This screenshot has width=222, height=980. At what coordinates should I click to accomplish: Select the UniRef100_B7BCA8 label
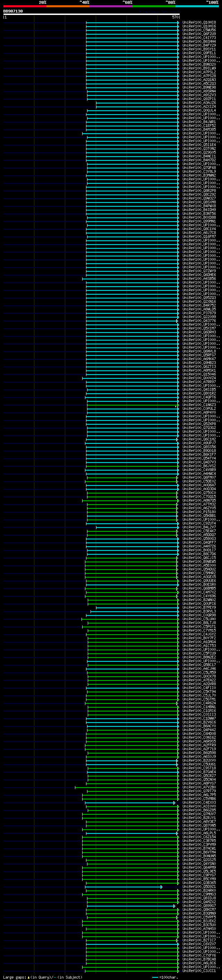click(199, 959)
